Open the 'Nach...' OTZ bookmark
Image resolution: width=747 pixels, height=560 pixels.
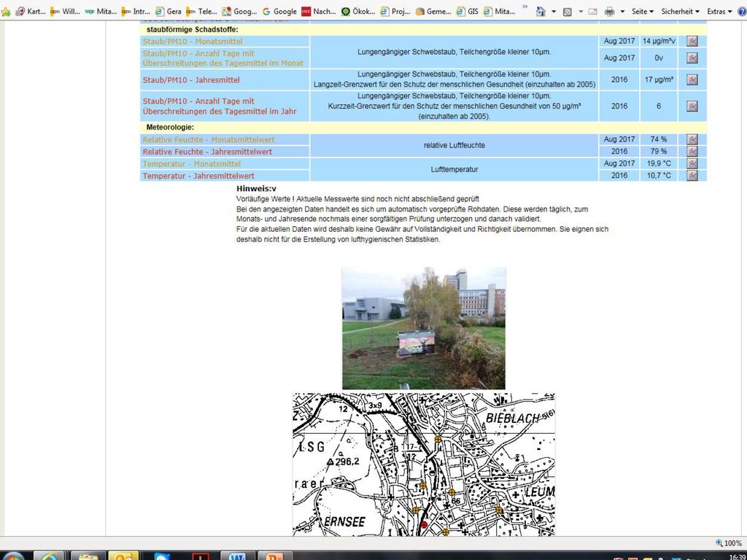click(x=319, y=12)
